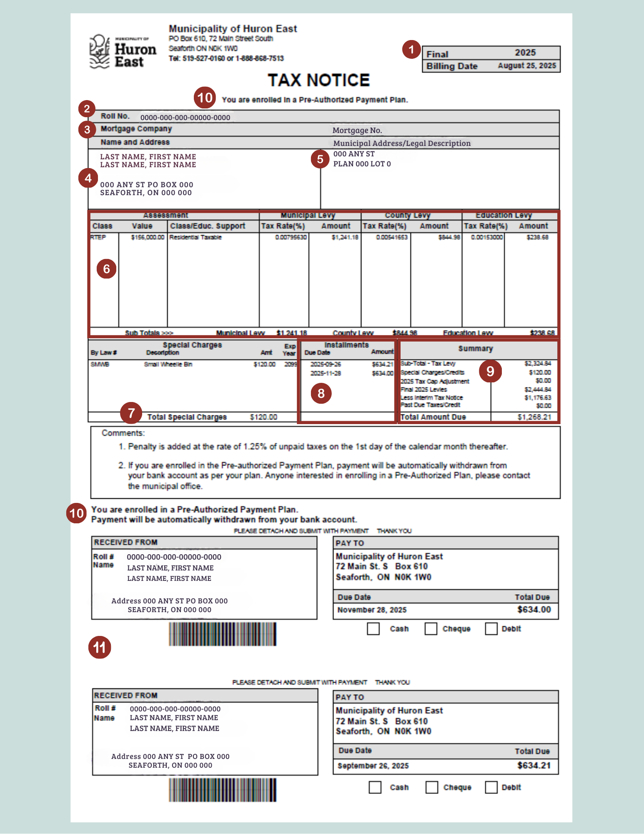Click the red number 1 marker beside Final 2025
This screenshot has width=644, height=834.
coord(411,50)
